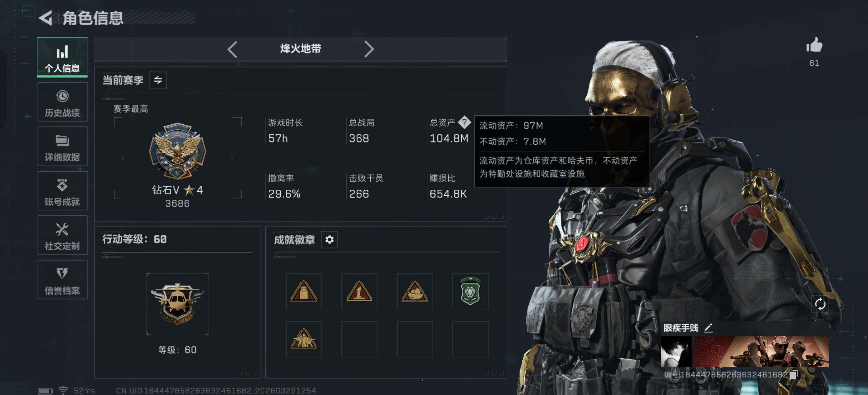Click the rotate character model icon

pos(820,304)
